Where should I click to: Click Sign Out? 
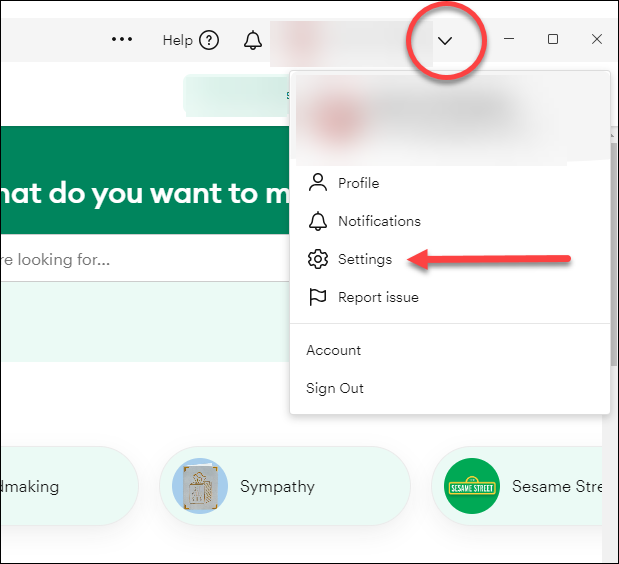tap(335, 388)
